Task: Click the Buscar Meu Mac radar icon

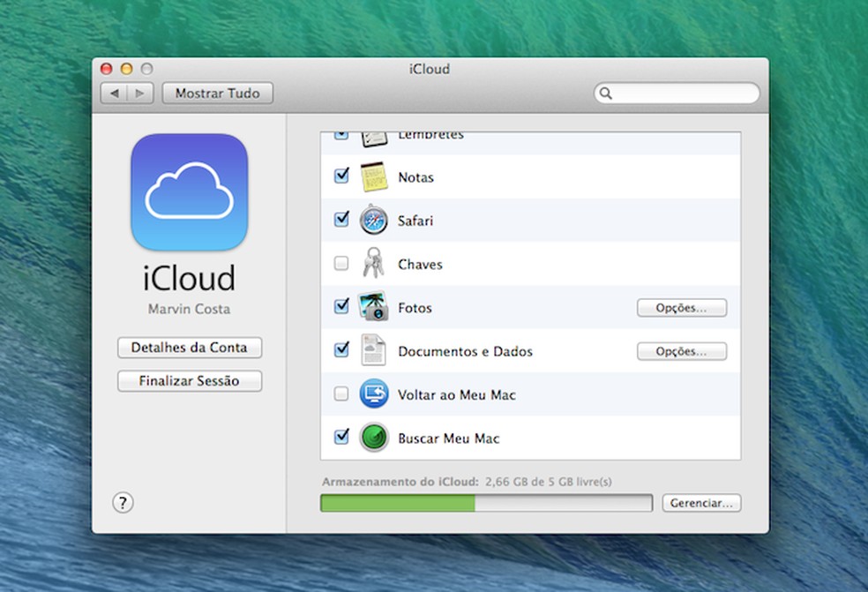Action: coord(374,438)
